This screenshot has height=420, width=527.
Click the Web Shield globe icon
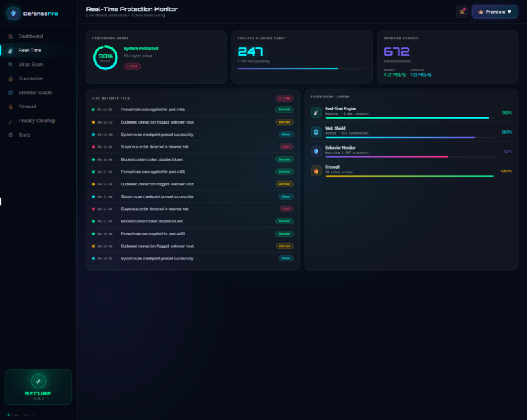(316, 132)
